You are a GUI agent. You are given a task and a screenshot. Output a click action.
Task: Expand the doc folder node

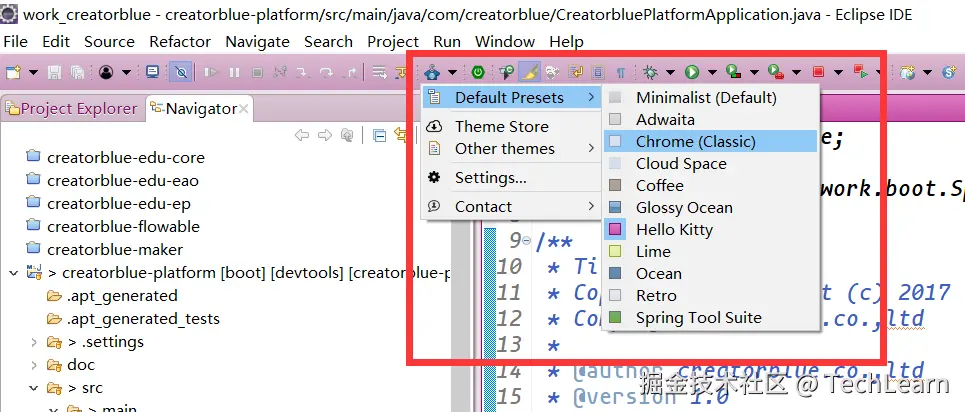click(34, 365)
